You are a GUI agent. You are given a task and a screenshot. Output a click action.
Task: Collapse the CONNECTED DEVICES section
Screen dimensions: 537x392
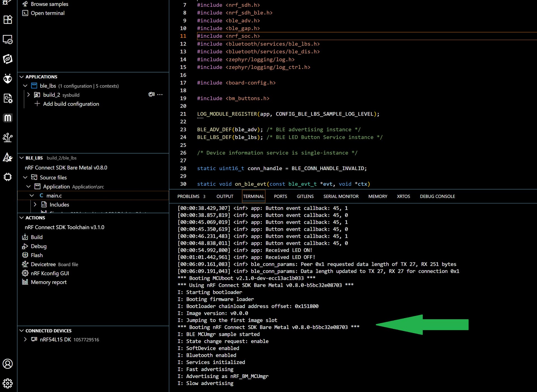(22, 331)
